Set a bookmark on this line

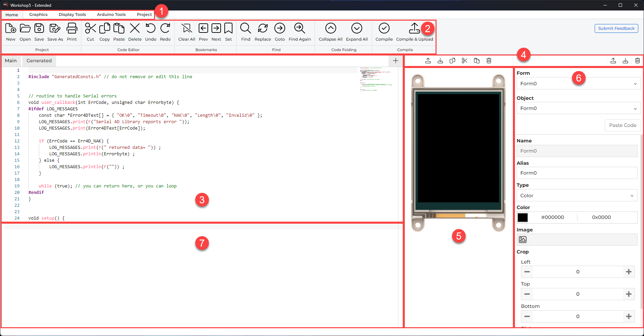coord(228,32)
